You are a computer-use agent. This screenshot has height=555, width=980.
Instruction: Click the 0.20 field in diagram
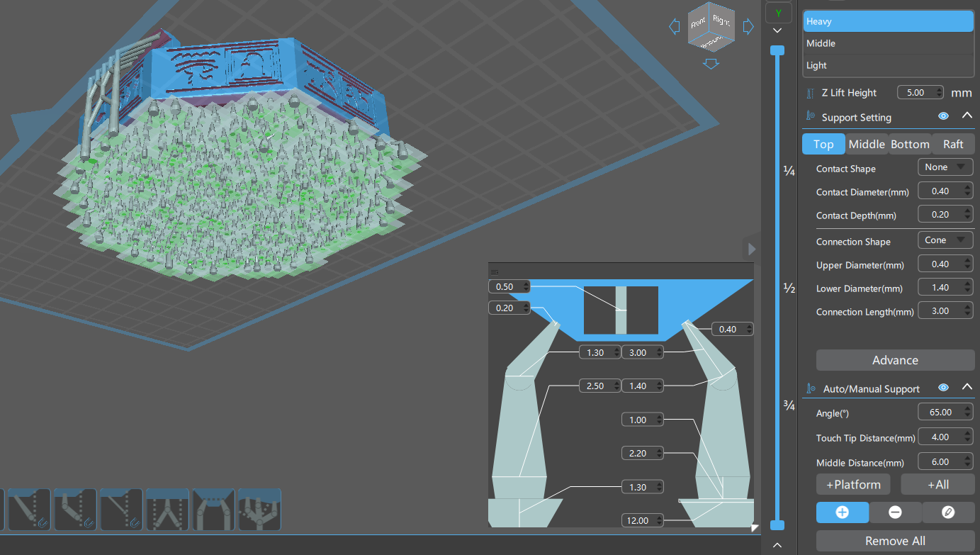click(x=509, y=308)
